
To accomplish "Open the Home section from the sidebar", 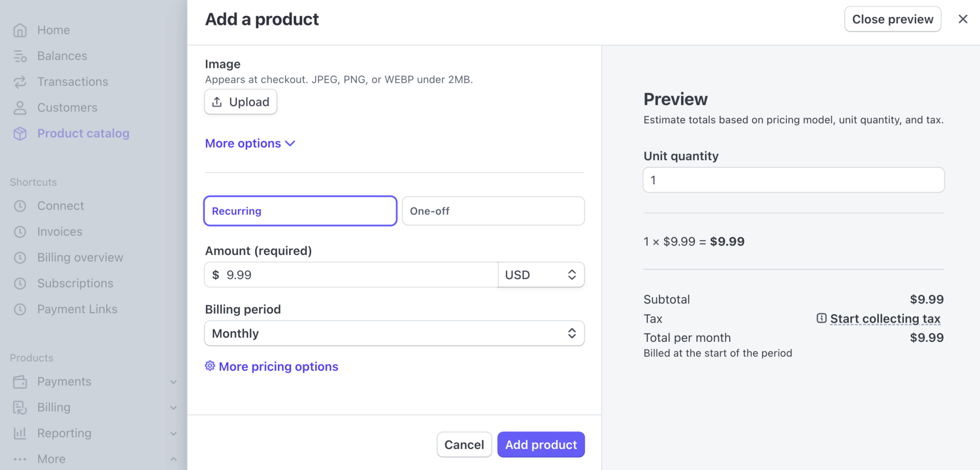I will click(20, 30).
